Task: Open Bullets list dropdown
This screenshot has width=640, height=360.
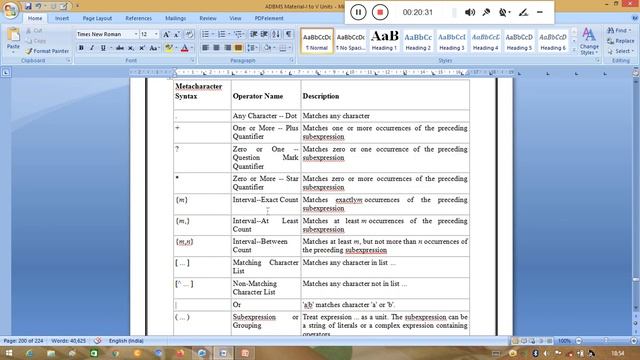Action: coord(213,34)
